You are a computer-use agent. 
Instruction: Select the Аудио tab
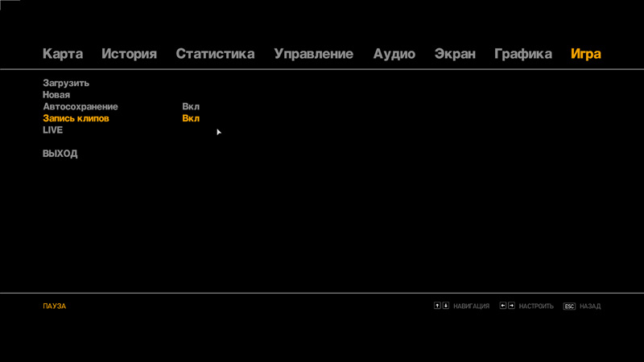[394, 54]
